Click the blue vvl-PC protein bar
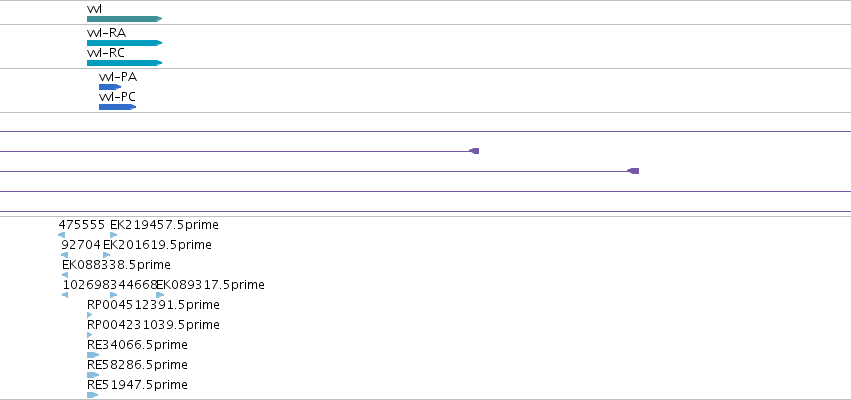 coord(117,107)
